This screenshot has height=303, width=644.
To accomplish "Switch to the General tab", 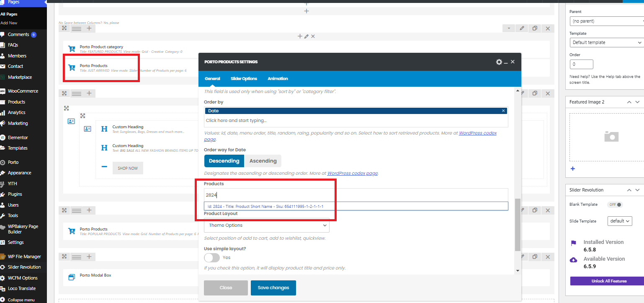I will 212,79.
